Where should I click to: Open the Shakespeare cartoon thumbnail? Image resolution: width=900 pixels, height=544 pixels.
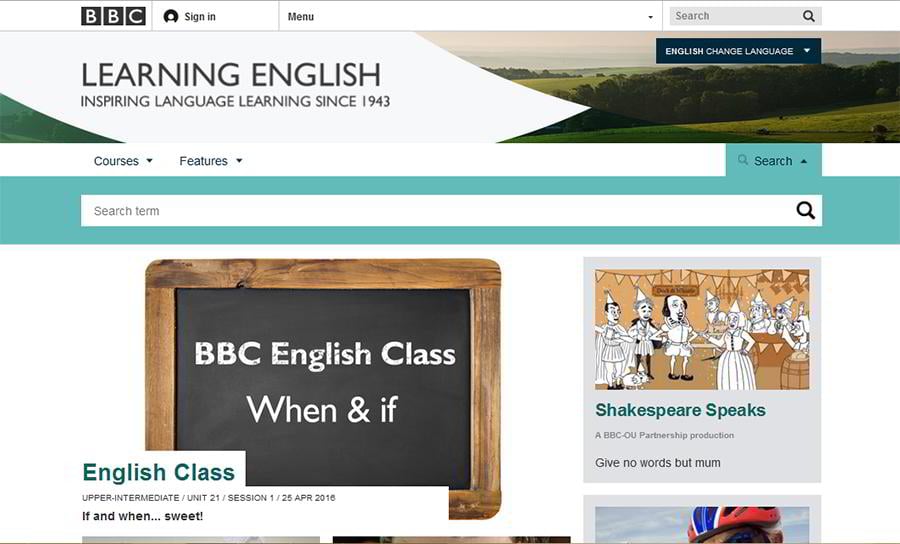click(701, 329)
